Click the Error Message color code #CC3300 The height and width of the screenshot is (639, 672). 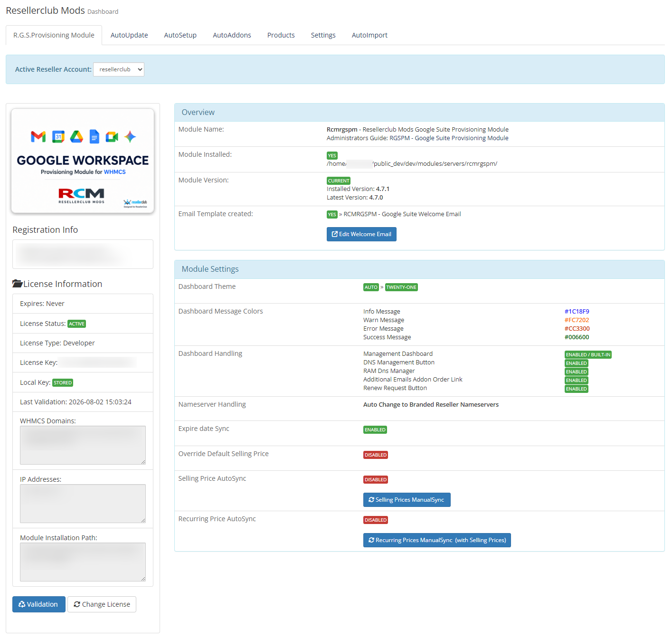(577, 329)
